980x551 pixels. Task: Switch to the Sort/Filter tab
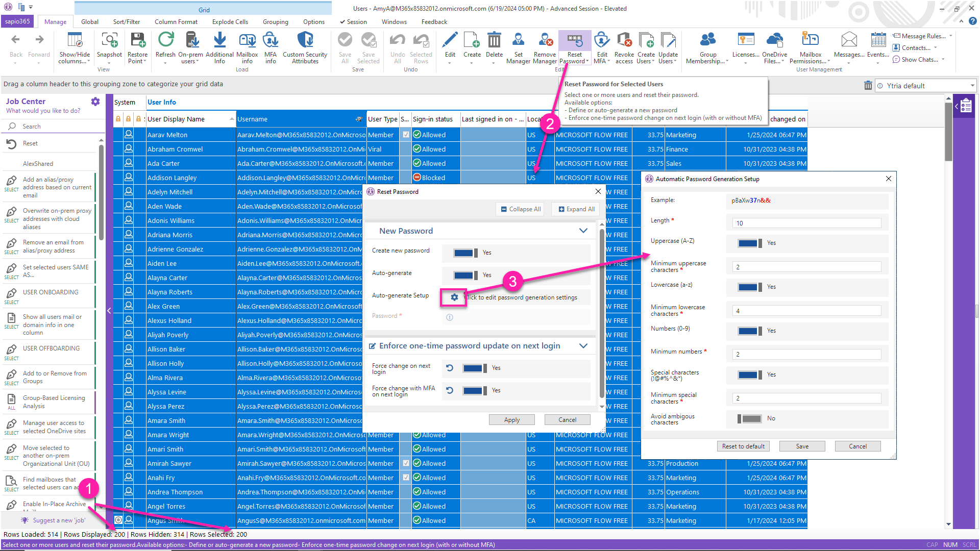pyautogui.click(x=126, y=21)
